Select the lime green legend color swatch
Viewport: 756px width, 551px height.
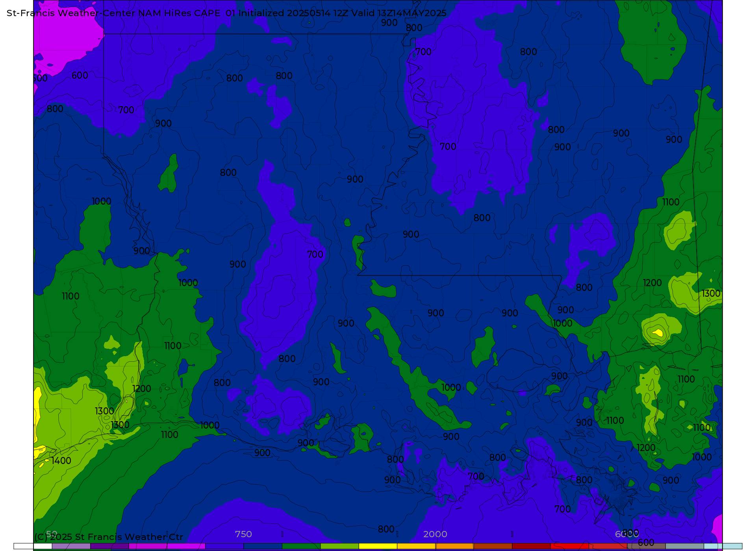pos(339,546)
